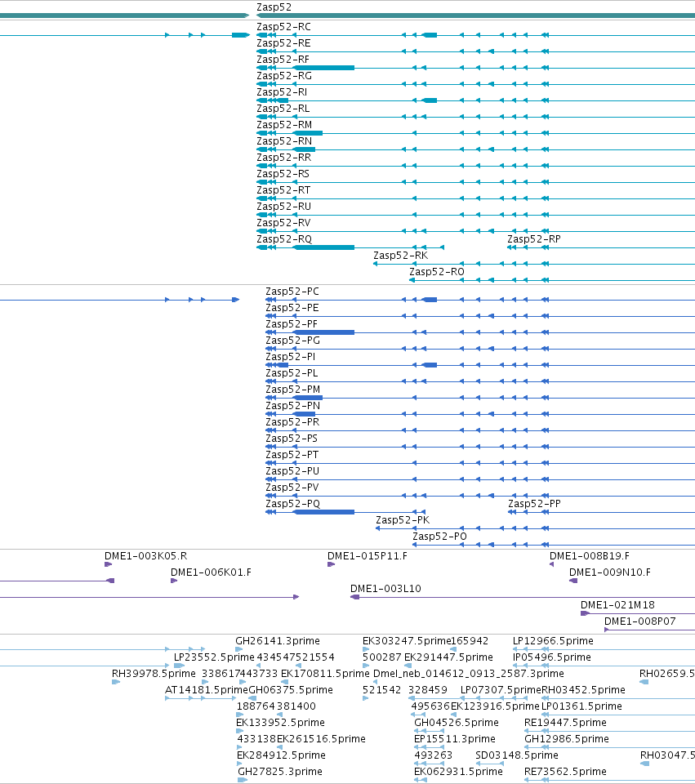Select the Zasp52-RK transcript label
Image resolution: width=695 pixels, height=784 pixels.
click(400, 256)
